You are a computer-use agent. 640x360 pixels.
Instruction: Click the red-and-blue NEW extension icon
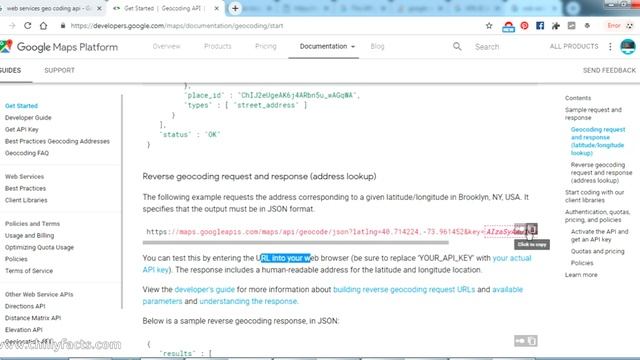click(x=508, y=27)
